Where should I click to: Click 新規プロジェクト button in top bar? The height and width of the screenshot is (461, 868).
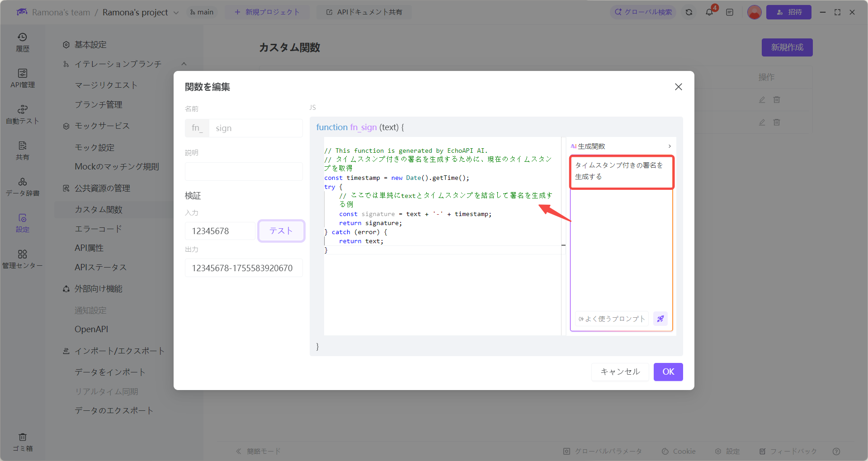point(267,12)
